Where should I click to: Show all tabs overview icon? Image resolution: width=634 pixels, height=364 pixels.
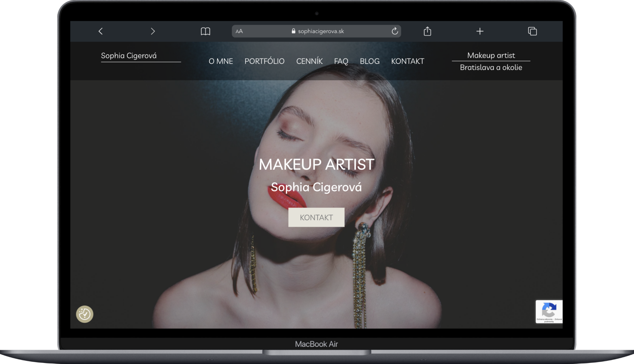click(532, 31)
